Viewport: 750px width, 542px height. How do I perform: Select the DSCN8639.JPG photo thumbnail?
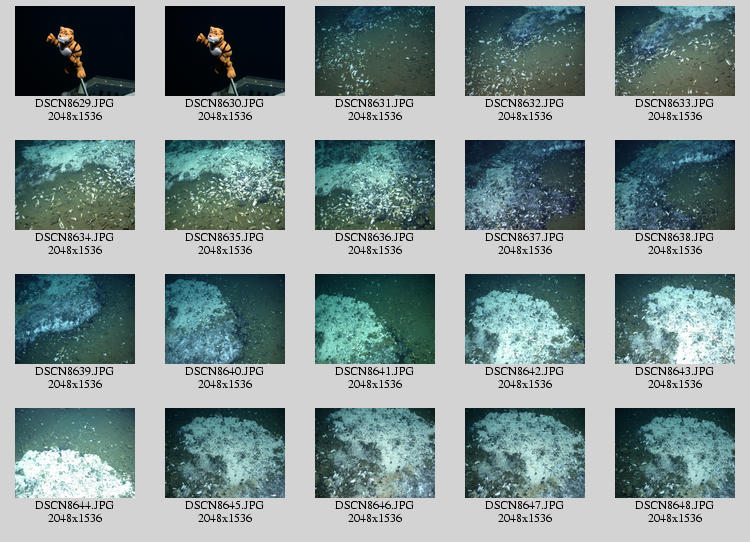[x=75, y=319]
